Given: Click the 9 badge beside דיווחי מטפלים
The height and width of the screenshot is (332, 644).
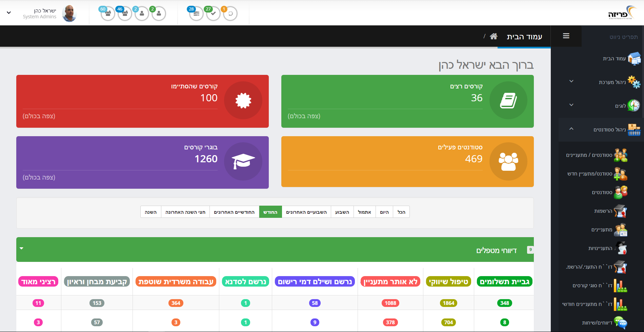Looking at the screenshot, I should click(x=530, y=250).
